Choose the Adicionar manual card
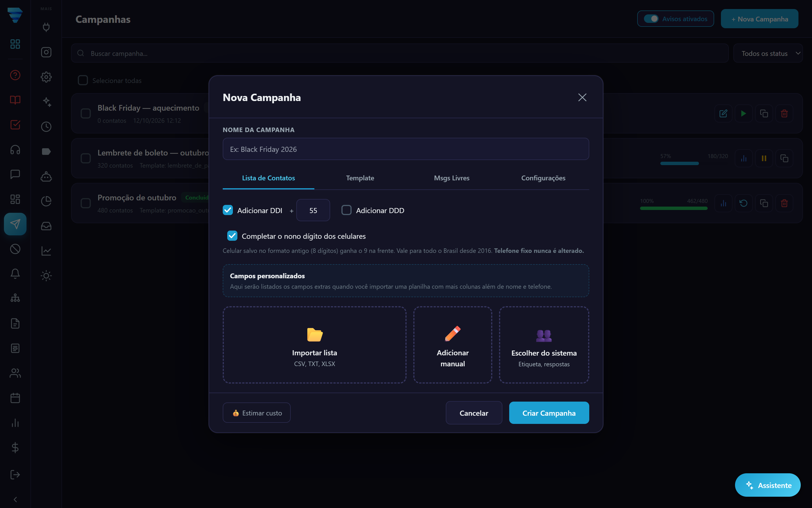 point(453,345)
